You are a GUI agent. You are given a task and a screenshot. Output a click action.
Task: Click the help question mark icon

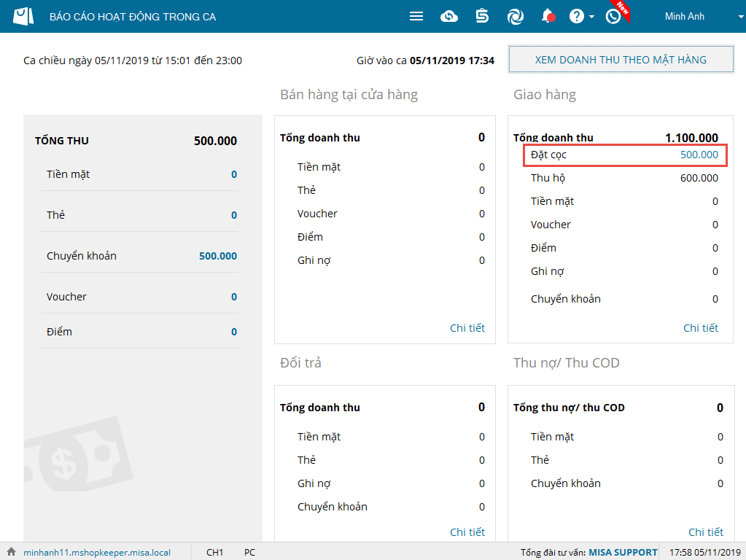(x=577, y=17)
